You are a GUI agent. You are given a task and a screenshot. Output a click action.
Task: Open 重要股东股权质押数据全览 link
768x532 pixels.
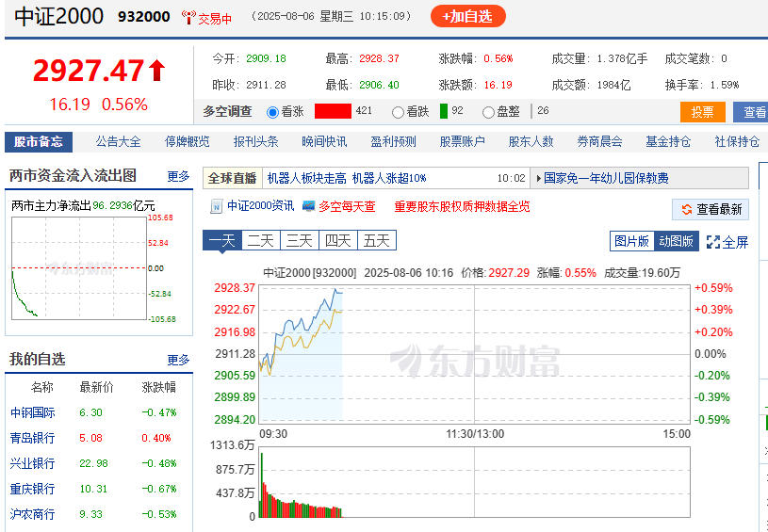(x=462, y=206)
